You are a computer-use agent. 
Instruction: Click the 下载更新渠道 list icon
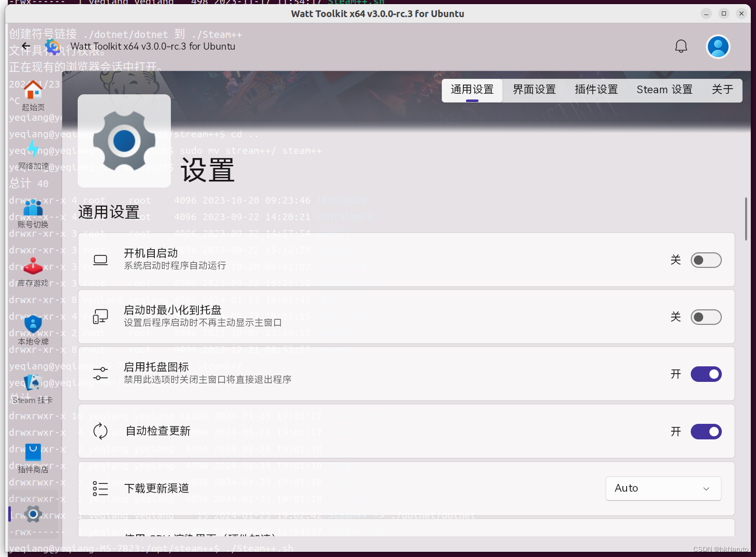100,489
